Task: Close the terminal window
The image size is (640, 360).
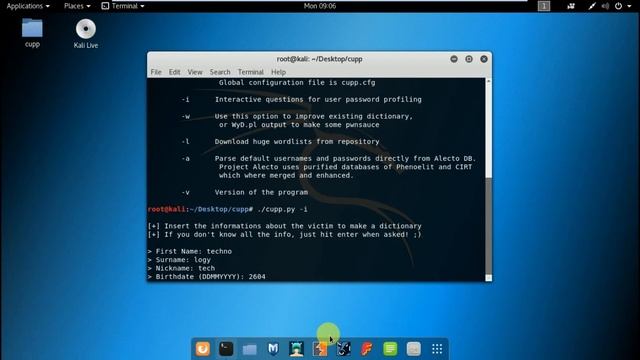Action: pos(484,59)
